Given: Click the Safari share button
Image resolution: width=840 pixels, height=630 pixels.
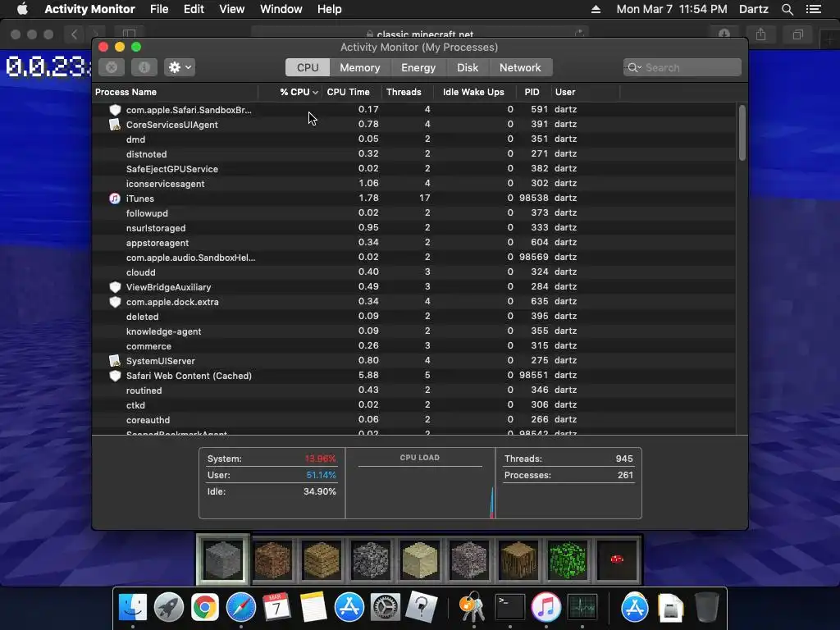Looking at the screenshot, I should point(760,34).
